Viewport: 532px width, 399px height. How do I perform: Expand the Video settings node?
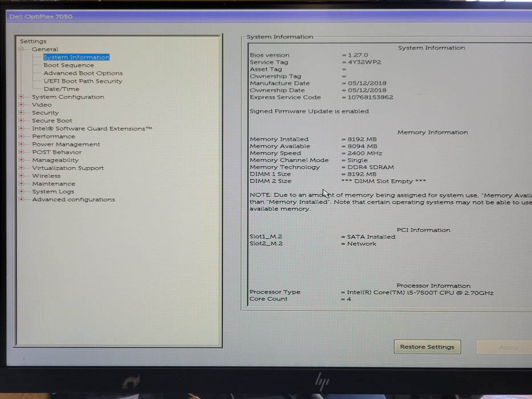[21, 104]
